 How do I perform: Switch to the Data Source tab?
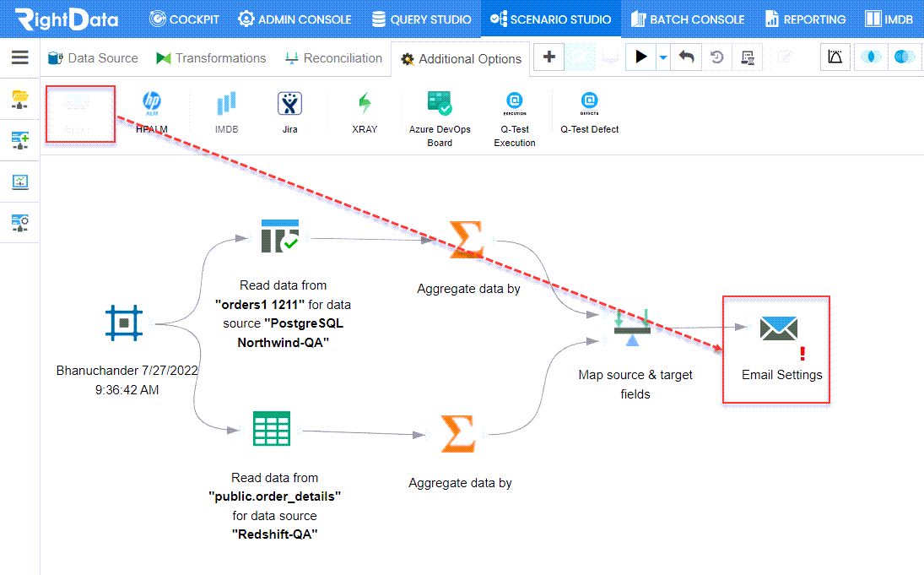tap(93, 57)
